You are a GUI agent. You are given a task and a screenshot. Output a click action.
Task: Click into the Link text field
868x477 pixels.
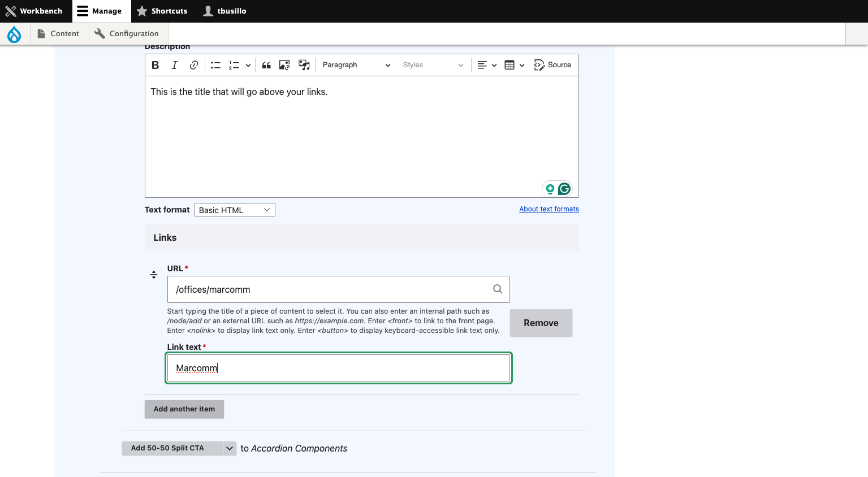pos(339,368)
